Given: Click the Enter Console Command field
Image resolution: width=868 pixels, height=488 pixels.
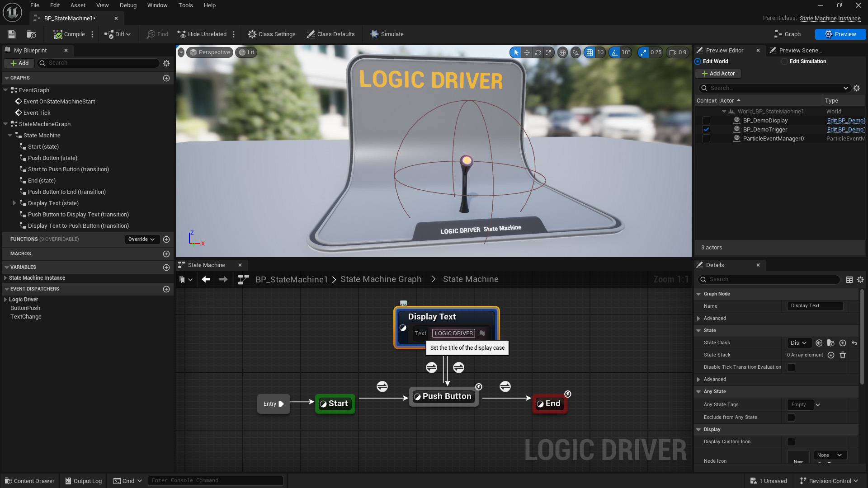Looking at the screenshot, I should point(216,481).
